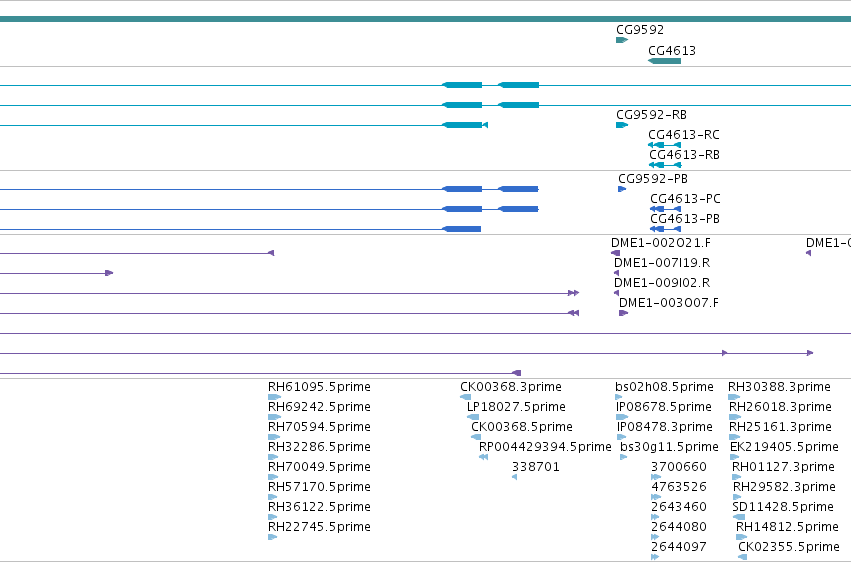Click the DME1-003O07.F marker glyph
The image size is (851, 562).
tap(624, 313)
